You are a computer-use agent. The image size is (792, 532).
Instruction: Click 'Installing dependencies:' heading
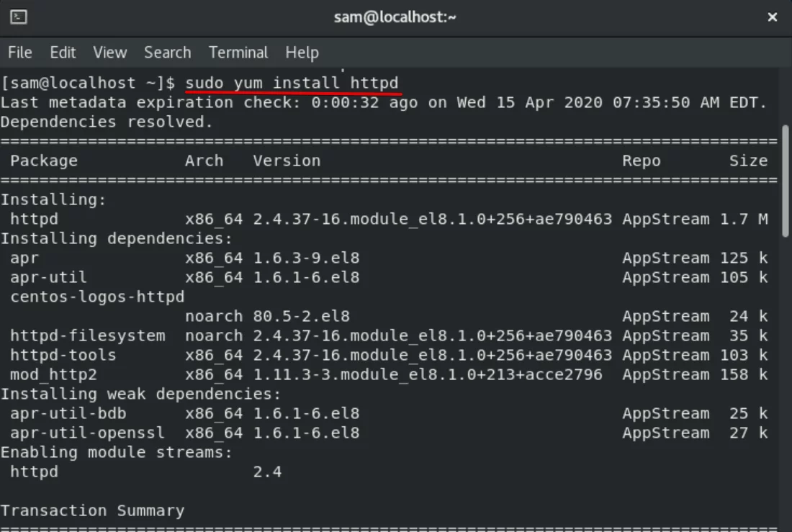117,238
